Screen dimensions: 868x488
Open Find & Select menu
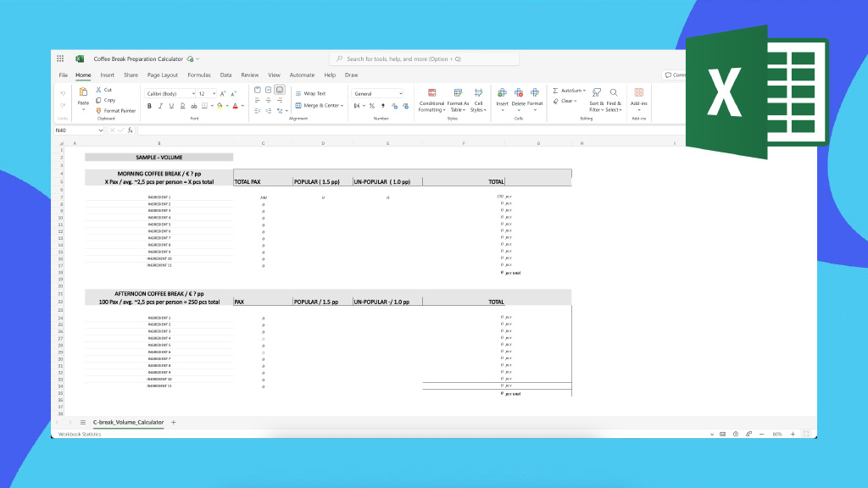pos(614,100)
